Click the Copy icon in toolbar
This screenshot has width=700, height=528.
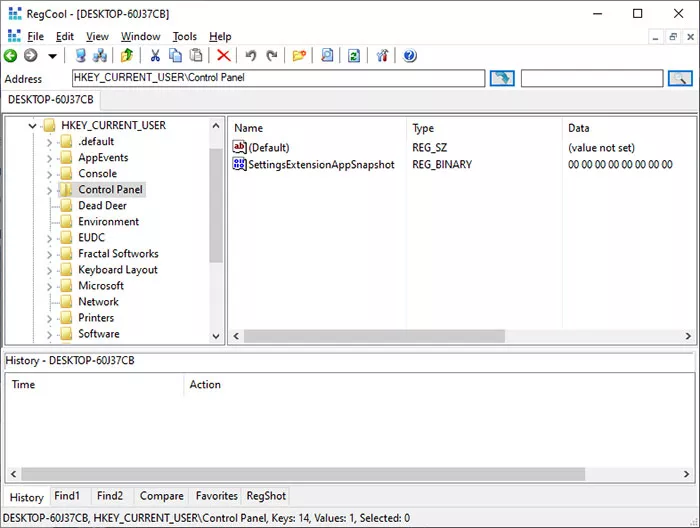tap(175, 56)
